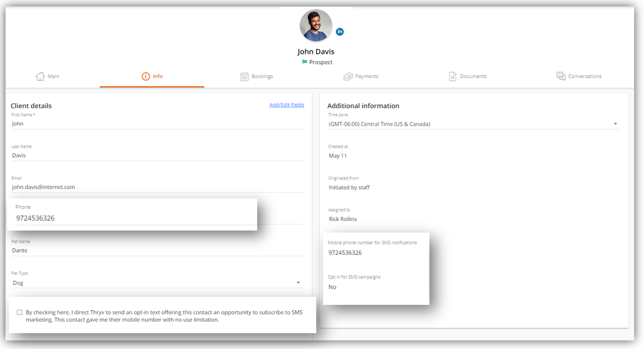
Task: Expand the Time zone dropdown arrow
Action: (x=615, y=124)
